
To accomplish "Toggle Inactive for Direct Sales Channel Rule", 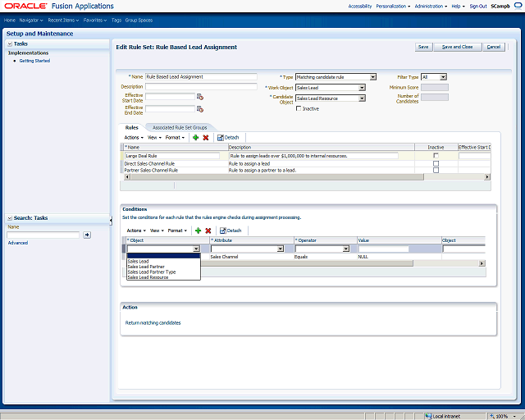I will pyautogui.click(x=436, y=163).
